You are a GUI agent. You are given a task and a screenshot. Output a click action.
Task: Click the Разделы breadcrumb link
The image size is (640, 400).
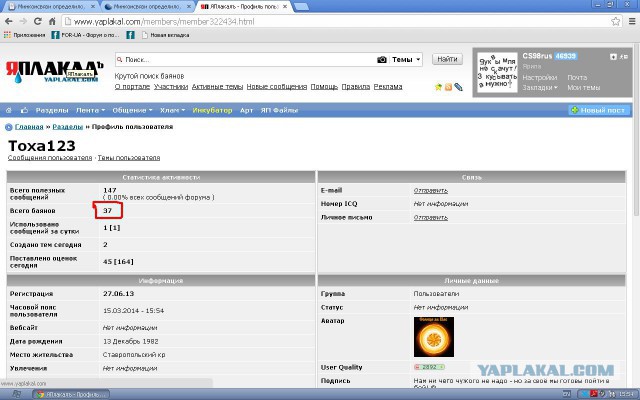68,127
